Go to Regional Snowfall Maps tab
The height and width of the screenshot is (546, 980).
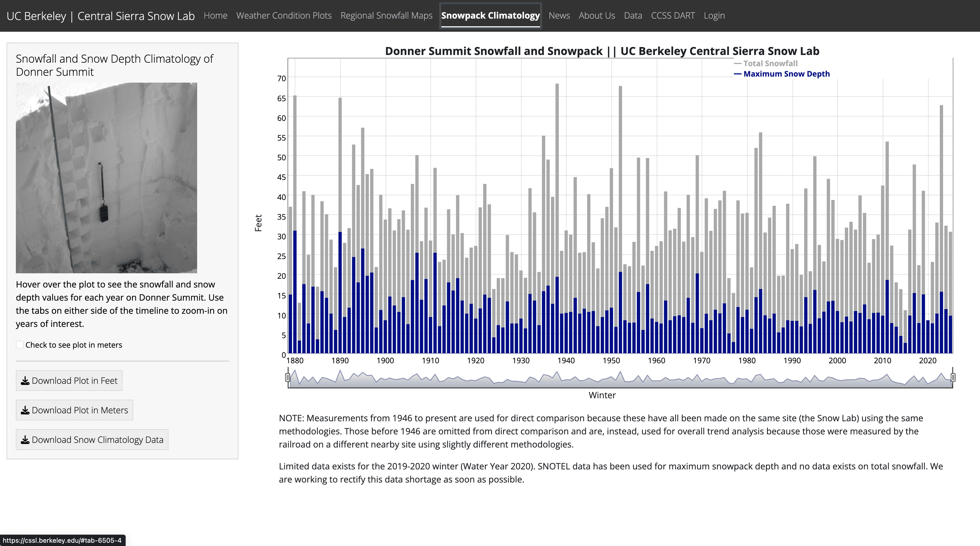click(x=386, y=16)
